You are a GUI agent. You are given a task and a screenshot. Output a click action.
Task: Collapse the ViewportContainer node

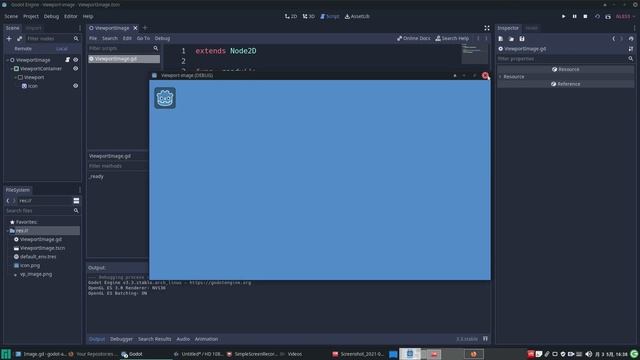[x=11, y=69]
